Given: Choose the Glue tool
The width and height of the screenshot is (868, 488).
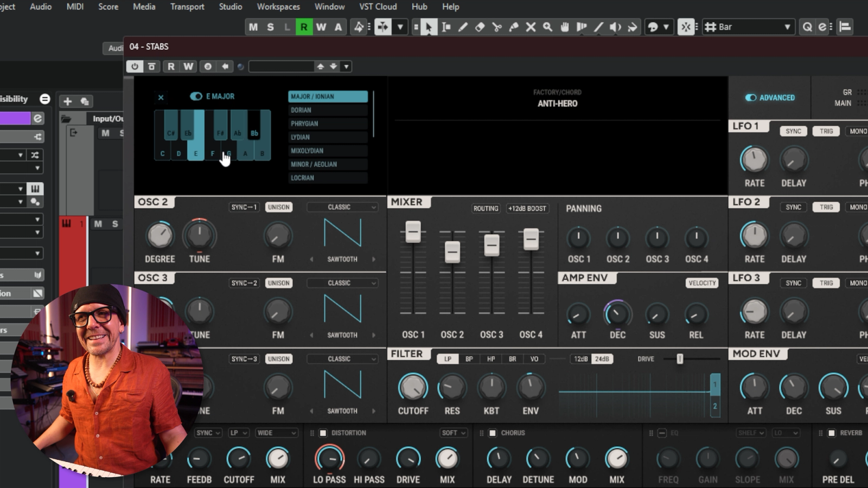Looking at the screenshot, I should point(514,27).
